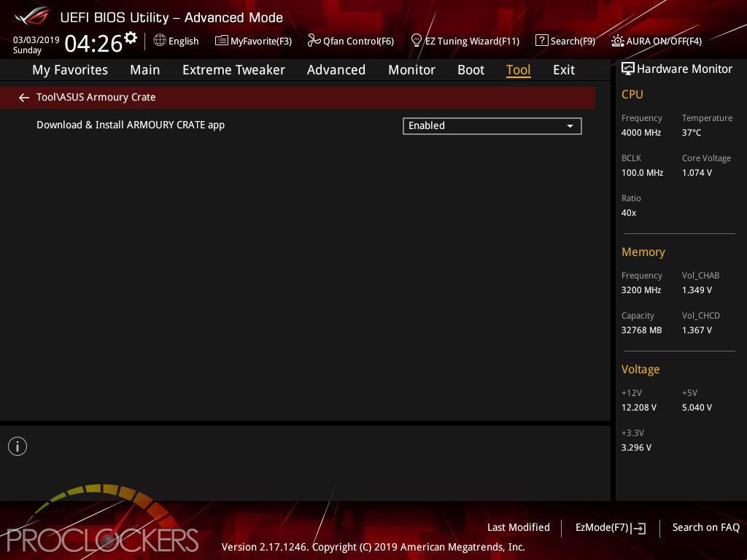Click Vol_CHAB value 1.349 V

point(697,290)
